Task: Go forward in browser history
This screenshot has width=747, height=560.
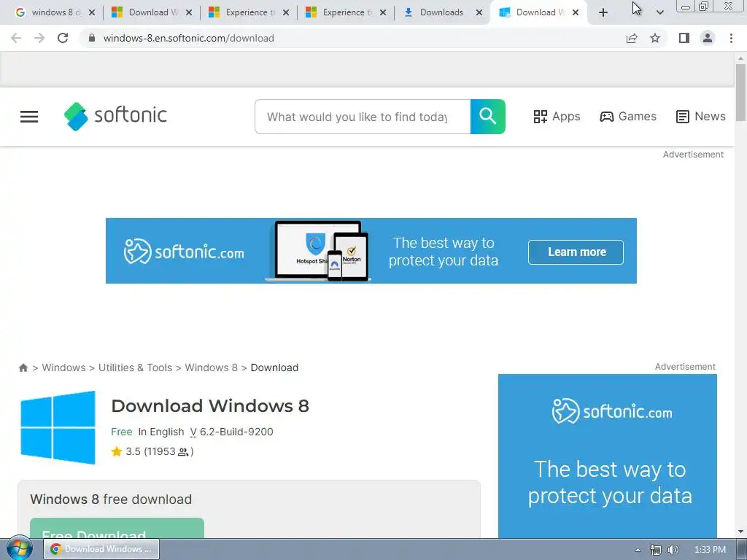Action: pos(39,38)
